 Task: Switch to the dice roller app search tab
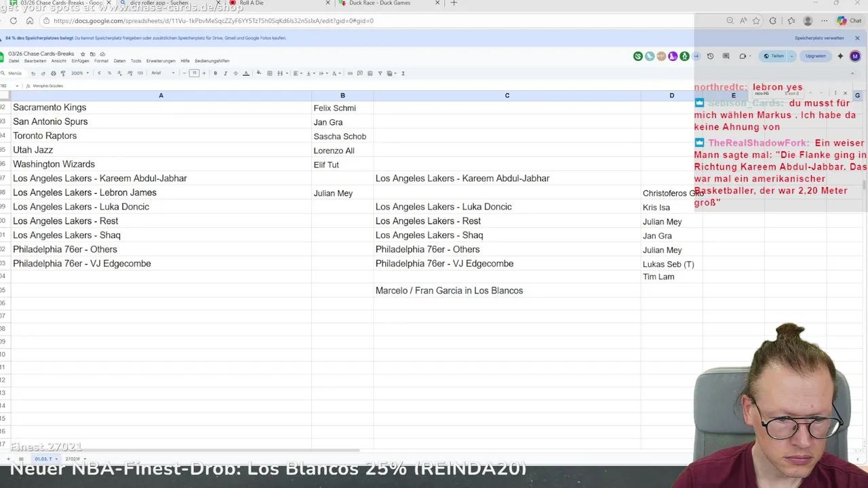170,3
